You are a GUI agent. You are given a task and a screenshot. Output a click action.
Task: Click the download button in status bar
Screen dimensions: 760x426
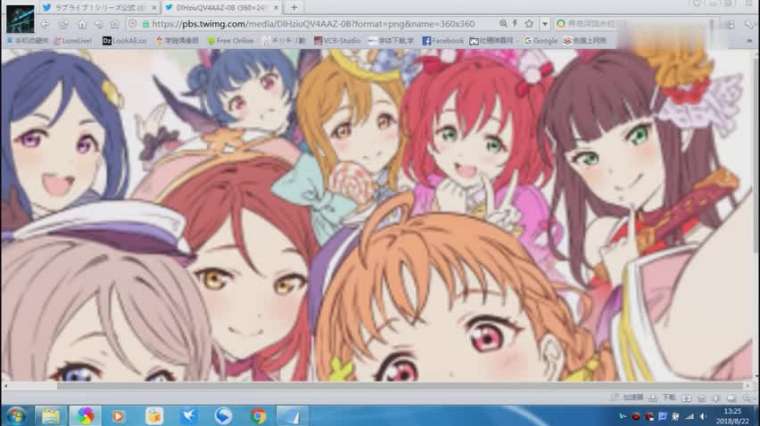664,398
